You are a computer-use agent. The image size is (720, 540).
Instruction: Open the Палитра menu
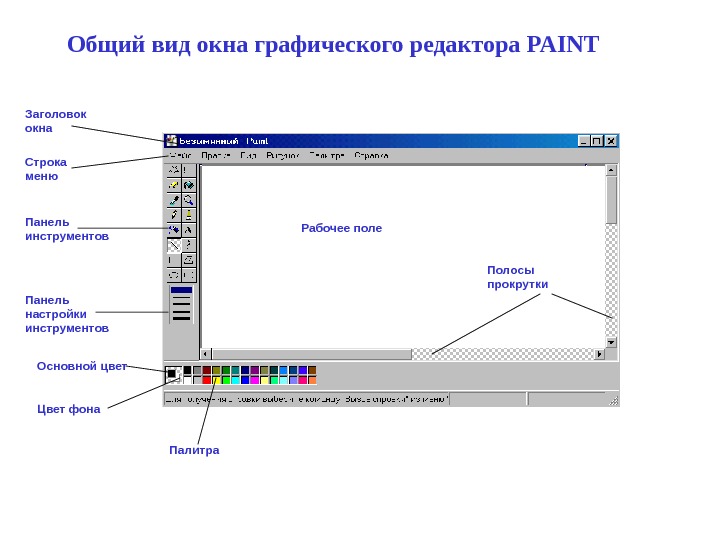(326, 155)
